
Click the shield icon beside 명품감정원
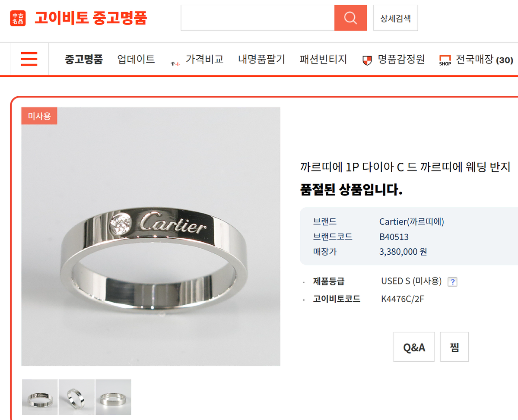point(367,60)
